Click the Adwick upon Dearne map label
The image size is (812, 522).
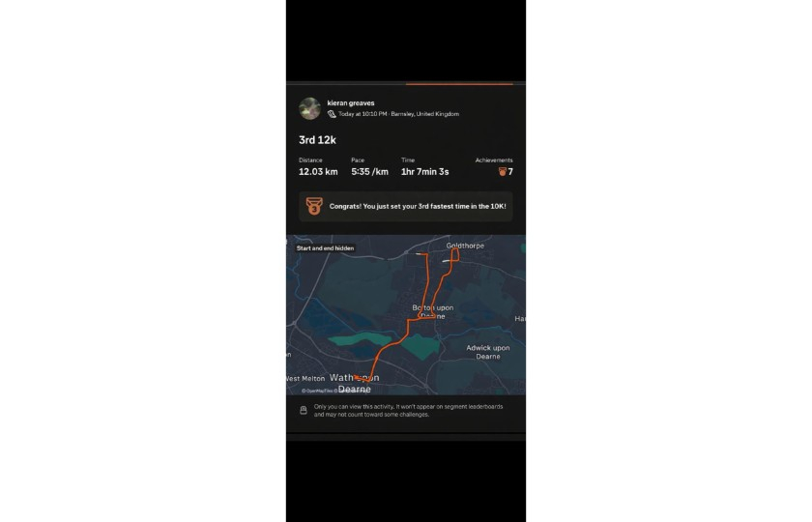tap(488, 352)
